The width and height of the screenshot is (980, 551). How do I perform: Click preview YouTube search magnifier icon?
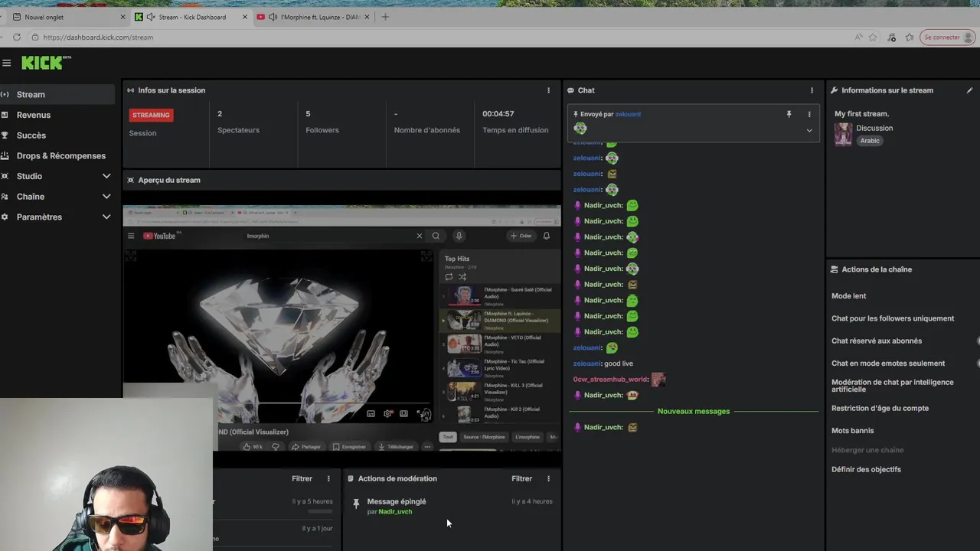pos(436,236)
